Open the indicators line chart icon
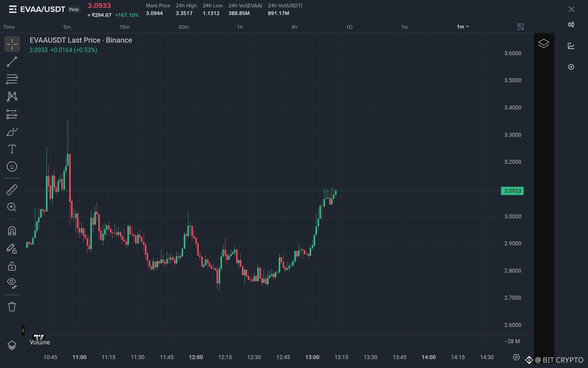The image size is (588, 368). (x=571, y=46)
